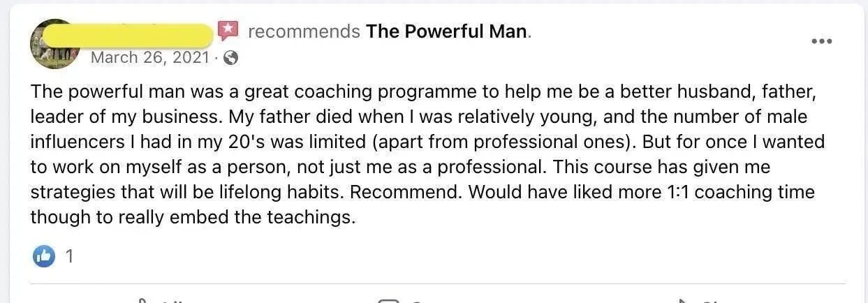Open The Powerful Man page link
868x303 pixels.
[x=447, y=31]
